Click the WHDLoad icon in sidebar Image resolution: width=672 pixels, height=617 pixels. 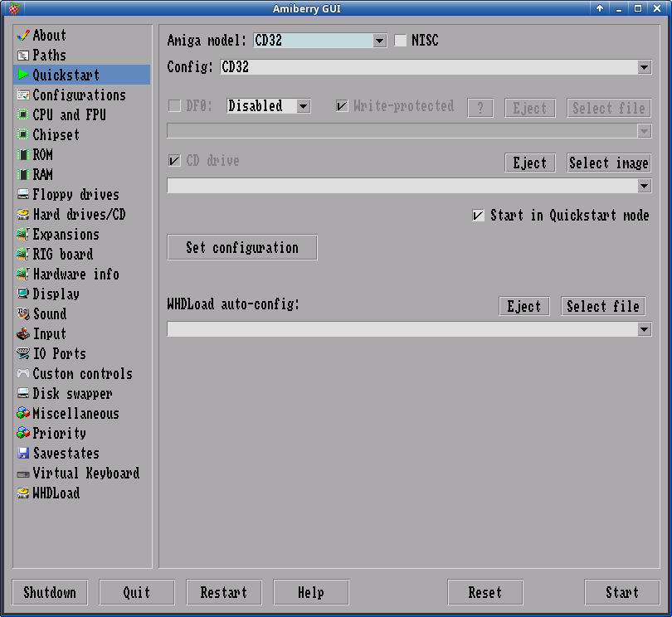(22, 493)
